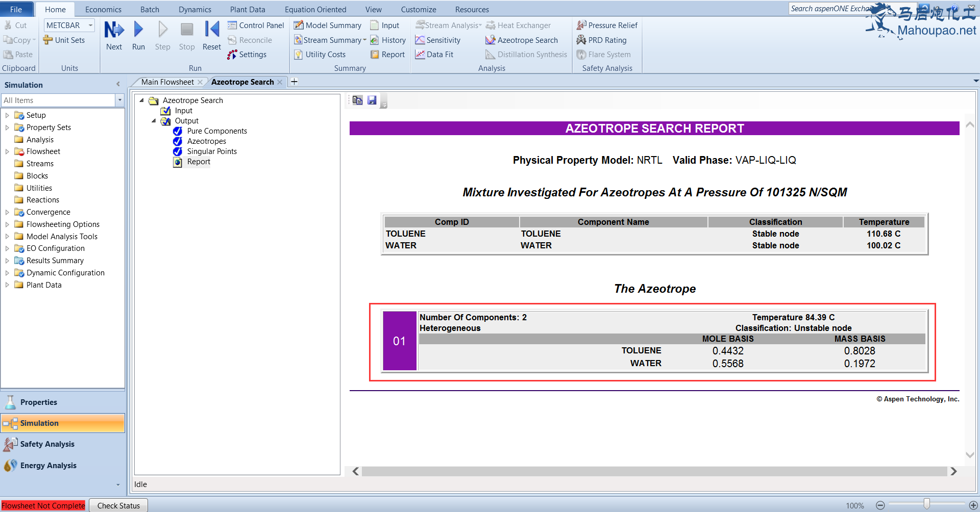The image size is (980, 512).
Task: Reset the simulation with Reset icon
Action: (211, 36)
